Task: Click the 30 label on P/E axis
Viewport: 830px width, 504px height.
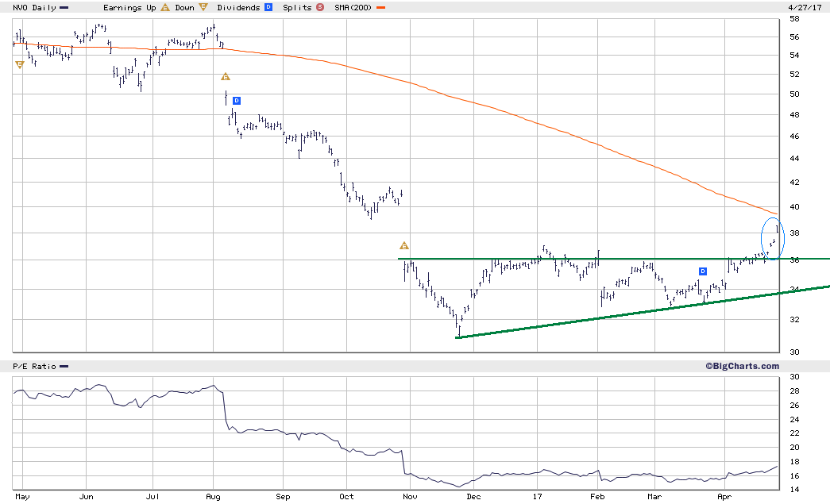Action: point(794,377)
